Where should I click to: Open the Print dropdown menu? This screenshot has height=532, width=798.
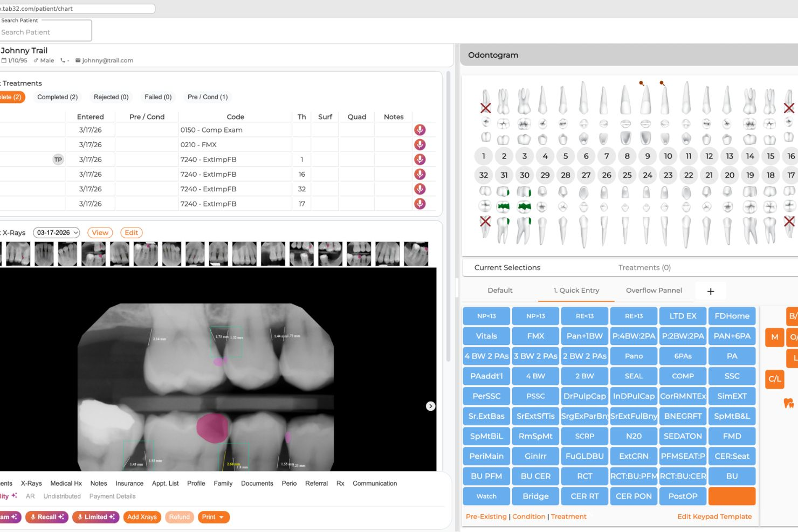coord(214,517)
